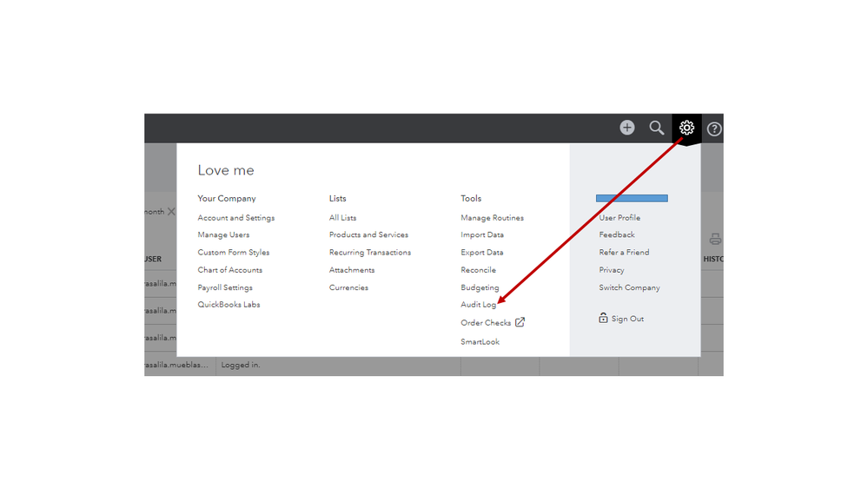868x488 pixels.
Task: Open Custom Form Styles
Action: click(x=234, y=253)
